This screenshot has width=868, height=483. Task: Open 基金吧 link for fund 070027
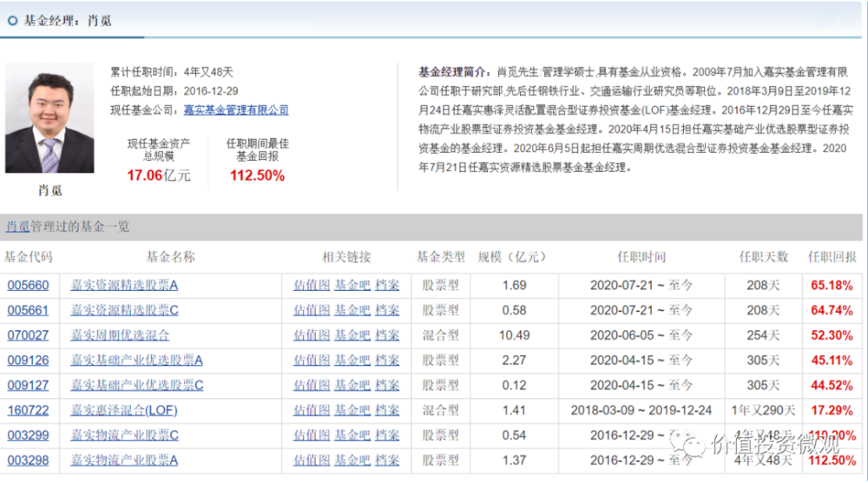352,335
